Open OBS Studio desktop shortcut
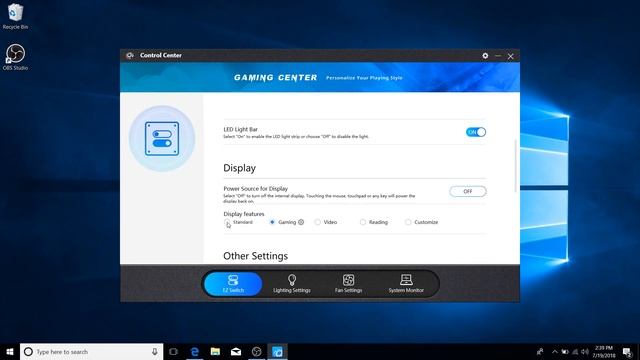This screenshot has height=360, width=640. click(15, 57)
